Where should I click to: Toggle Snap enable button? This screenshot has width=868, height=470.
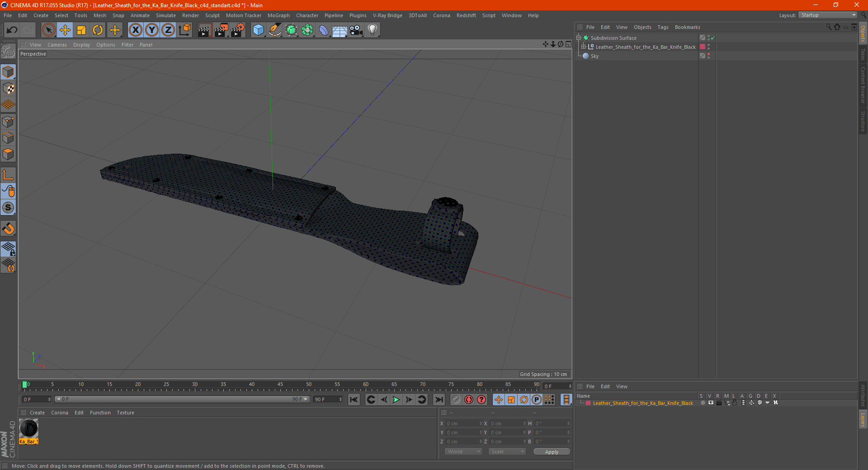point(8,208)
